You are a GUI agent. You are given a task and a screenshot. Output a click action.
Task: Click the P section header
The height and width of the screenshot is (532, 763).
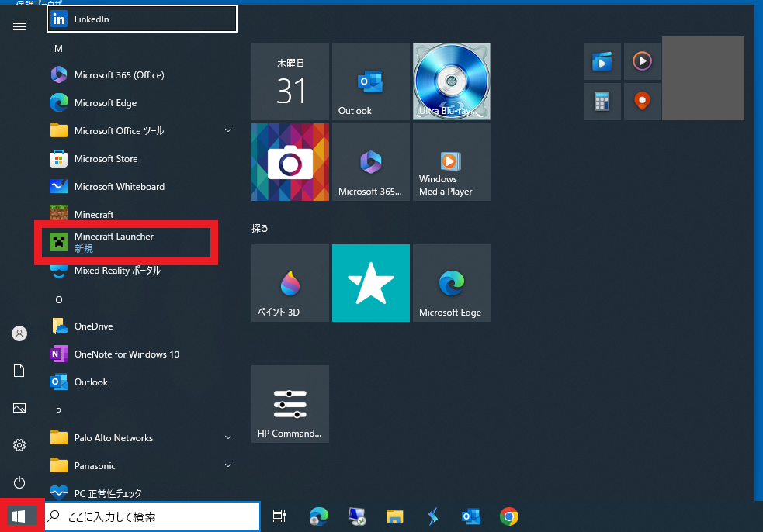(58, 411)
